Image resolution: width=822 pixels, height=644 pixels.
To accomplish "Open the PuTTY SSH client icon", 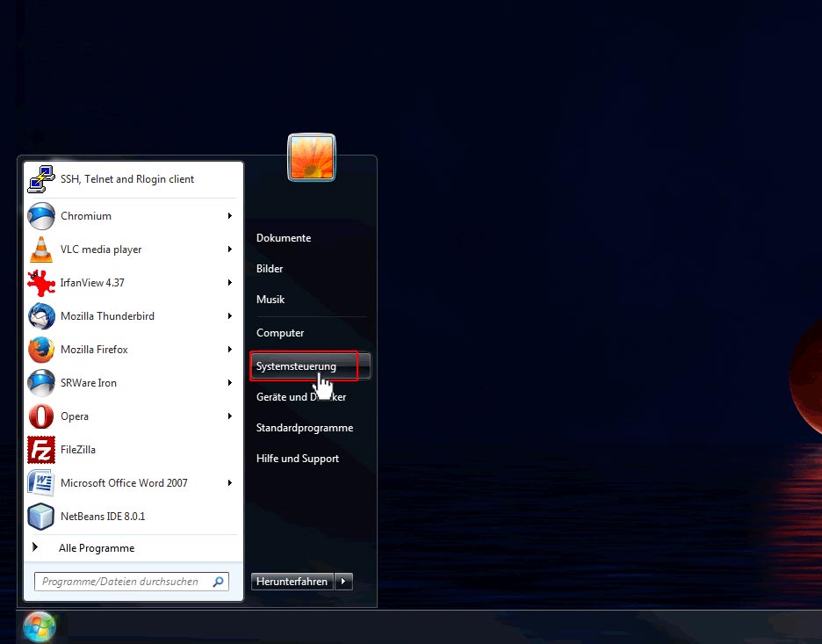I will [x=41, y=179].
